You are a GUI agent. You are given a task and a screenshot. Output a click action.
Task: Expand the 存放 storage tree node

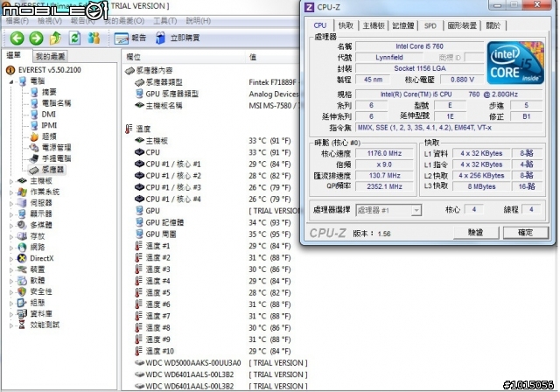(x=11, y=237)
